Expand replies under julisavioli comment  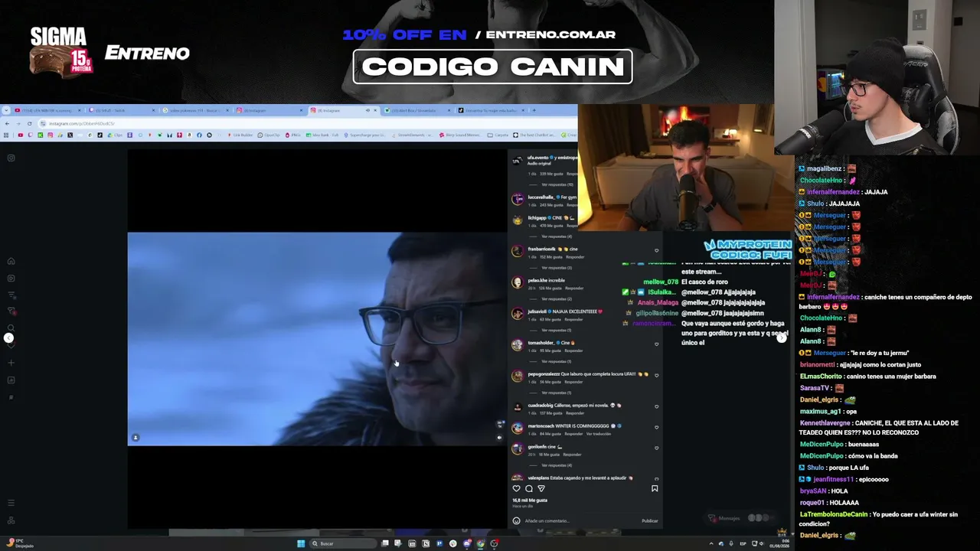pyautogui.click(x=557, y=330)
